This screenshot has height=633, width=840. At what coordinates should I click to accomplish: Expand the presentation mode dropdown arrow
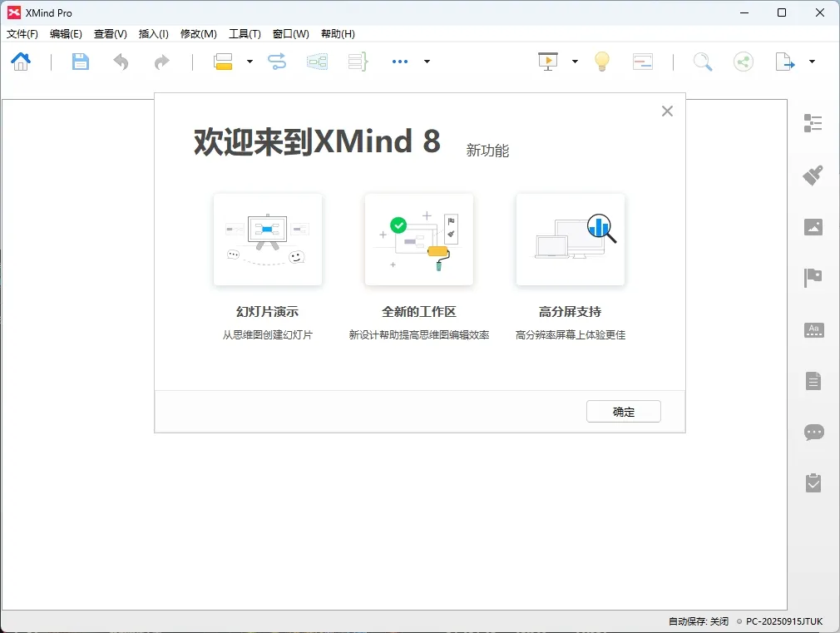point(574,61)
